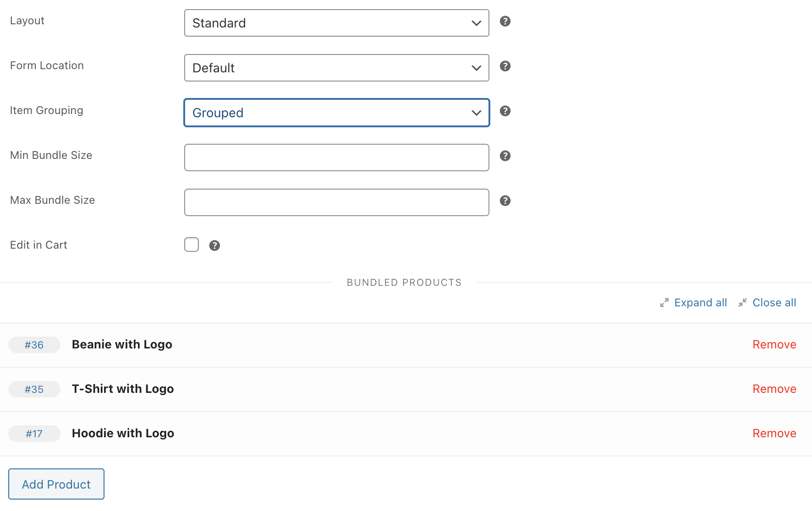Enable the Edit in Cart checkbox
This screenshot has width=812, height=511.
coord(191,245)
